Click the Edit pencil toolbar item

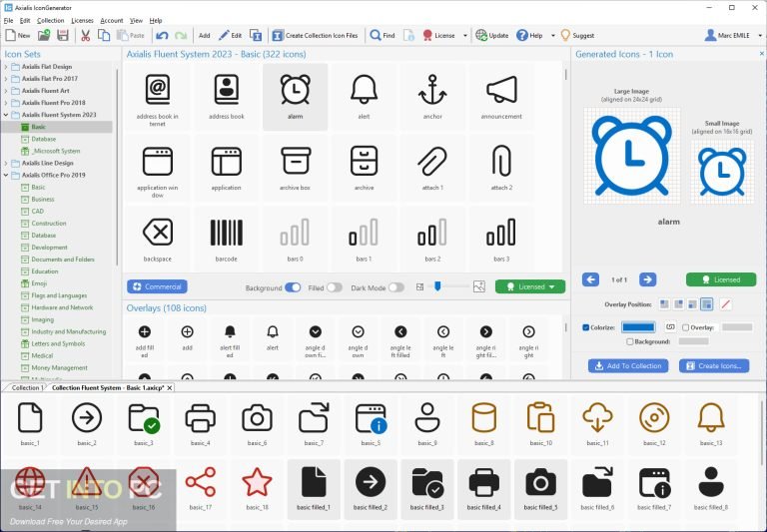[x=231, y=35]
